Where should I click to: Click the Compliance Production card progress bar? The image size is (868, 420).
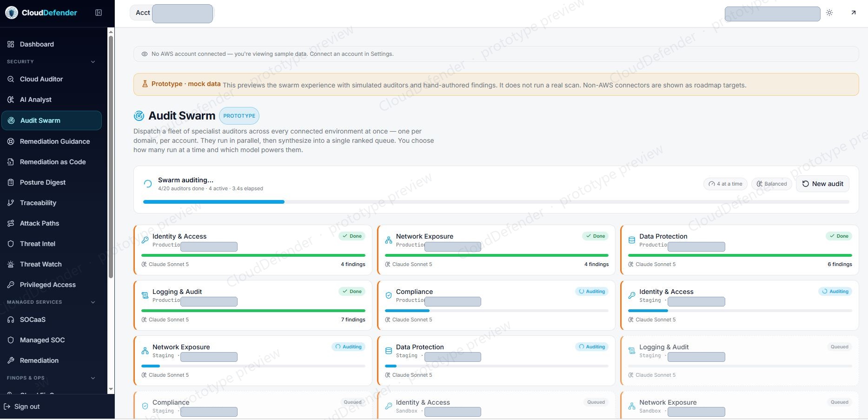coord(497,311)
